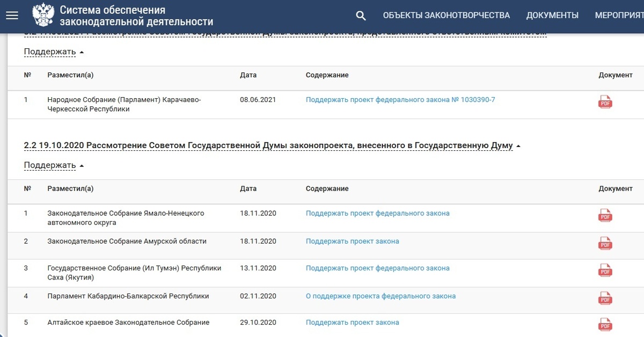Open the hamburger navigation menu
The image size is (644, 337).
pyautogui.click(x=12, y=16)
